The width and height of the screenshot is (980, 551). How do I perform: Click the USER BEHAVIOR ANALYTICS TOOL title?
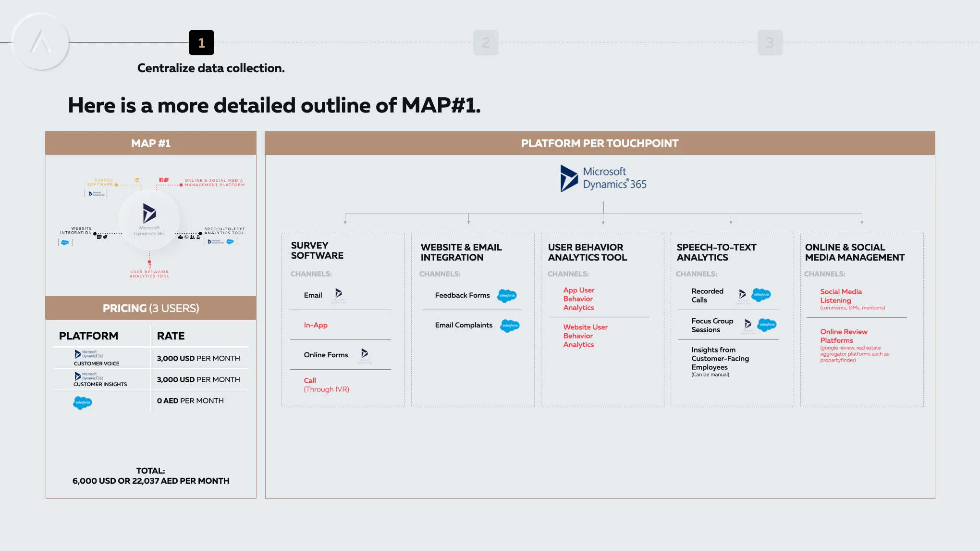(x=587, y=252)
